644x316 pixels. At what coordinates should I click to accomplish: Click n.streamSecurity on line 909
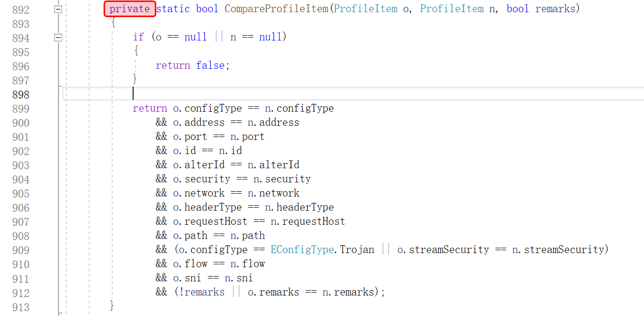pos(558,250)
